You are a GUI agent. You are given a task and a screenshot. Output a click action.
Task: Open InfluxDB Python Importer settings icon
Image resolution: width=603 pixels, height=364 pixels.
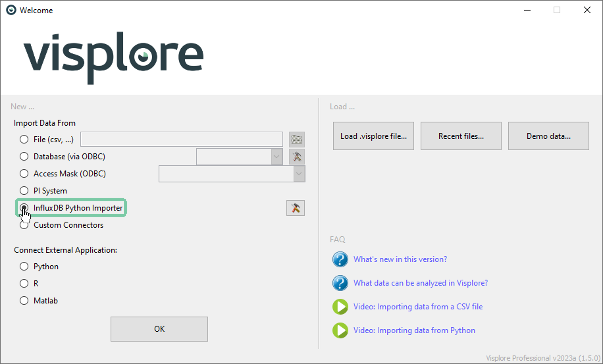[295, 208]
